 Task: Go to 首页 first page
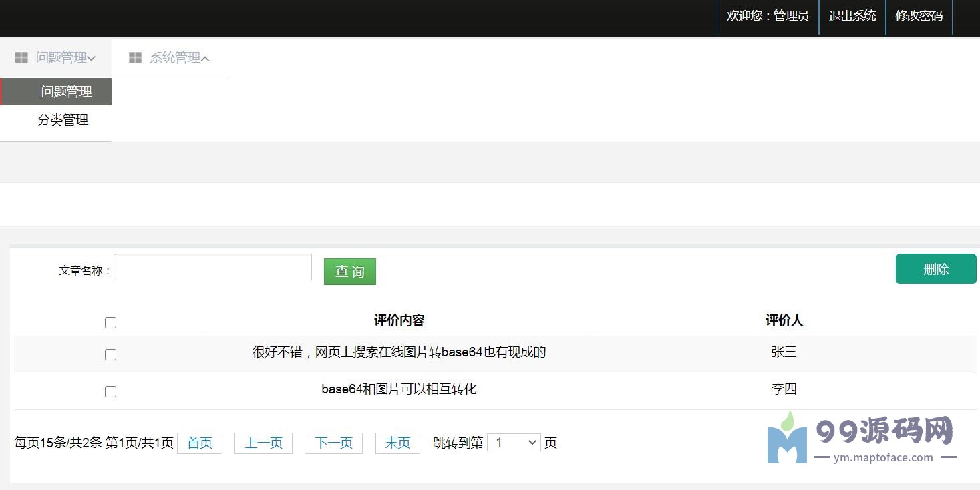pos(200,443)
